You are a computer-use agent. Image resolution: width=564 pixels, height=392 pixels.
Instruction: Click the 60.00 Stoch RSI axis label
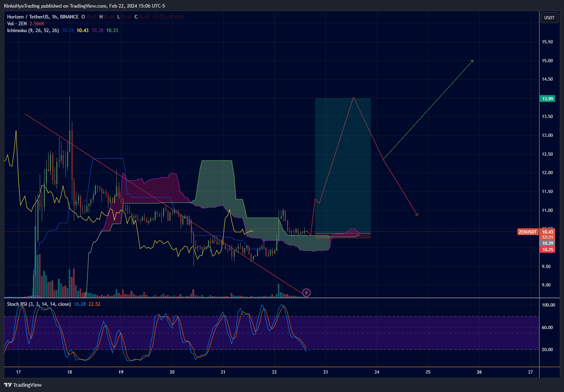click(x=547, y=327)
